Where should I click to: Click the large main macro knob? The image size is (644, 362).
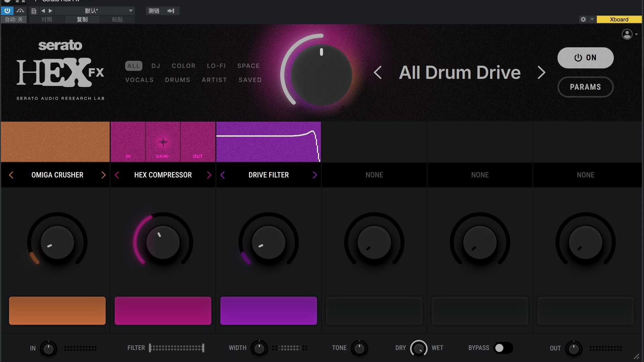tap(321, 75)
